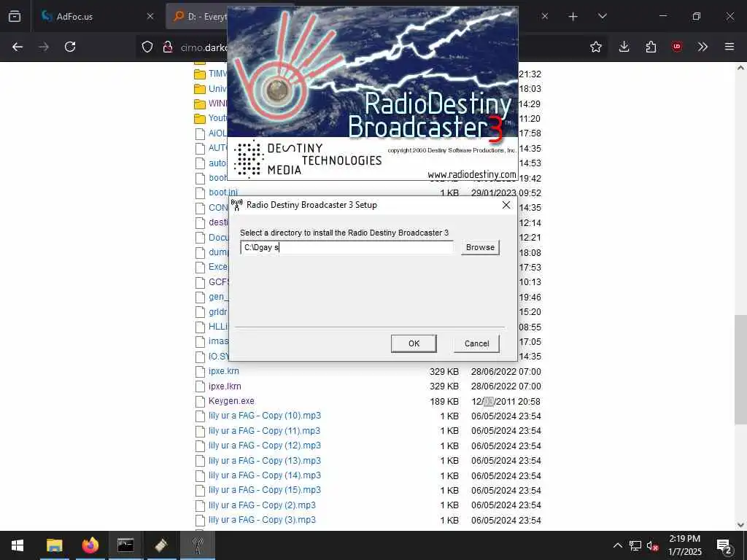The width and height of the screenshot is (747, 560).
Task: Reload the current page
Action: pos(70,47)
